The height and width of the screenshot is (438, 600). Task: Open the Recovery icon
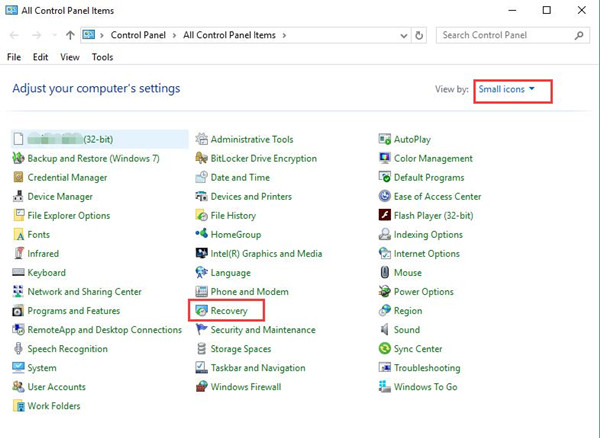[x=201, y=311]
